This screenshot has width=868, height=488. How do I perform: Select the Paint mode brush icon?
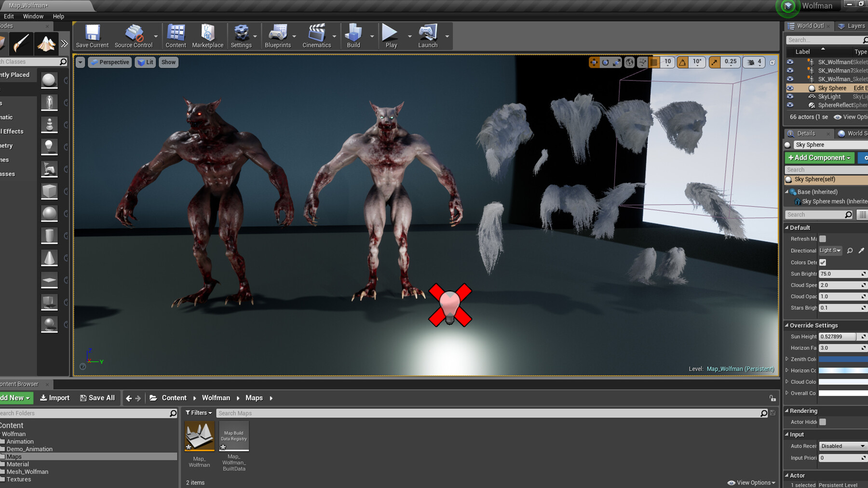(21, 44)
